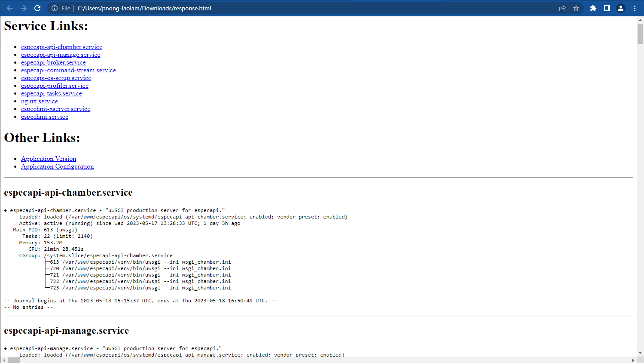644x363 pixels.
Task: Follow the Application Version link
Action: tap(49, 159)
